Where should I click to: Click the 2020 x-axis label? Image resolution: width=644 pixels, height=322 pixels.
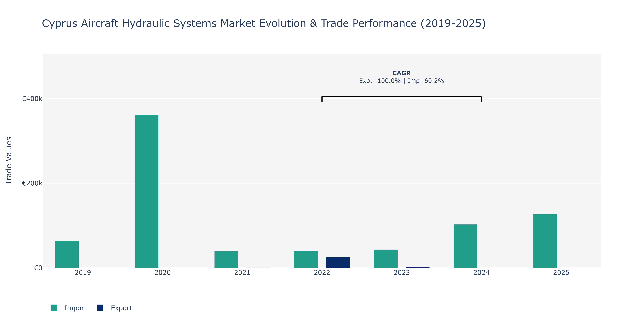(162, 272)
